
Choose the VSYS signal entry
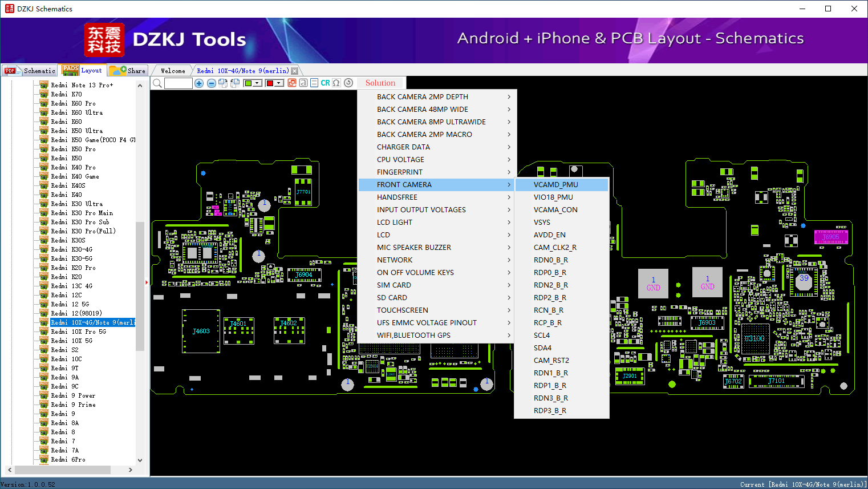[562, 223]
